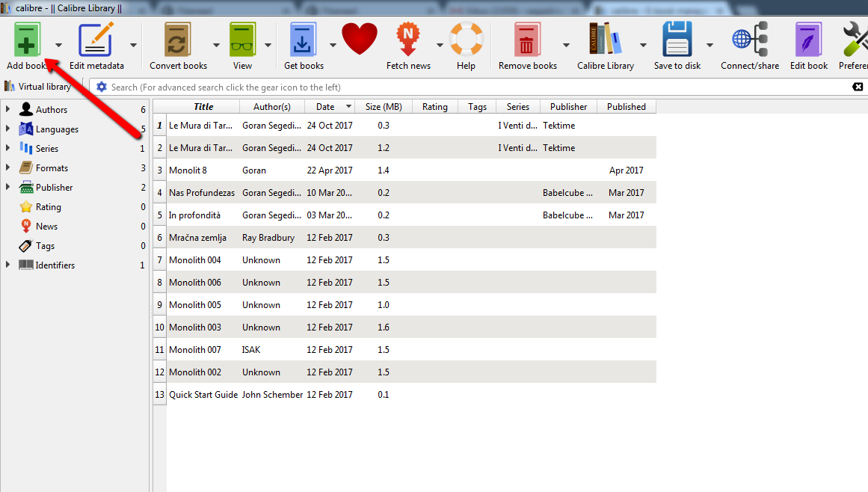Select News category in tag browser

pos(46,226)
